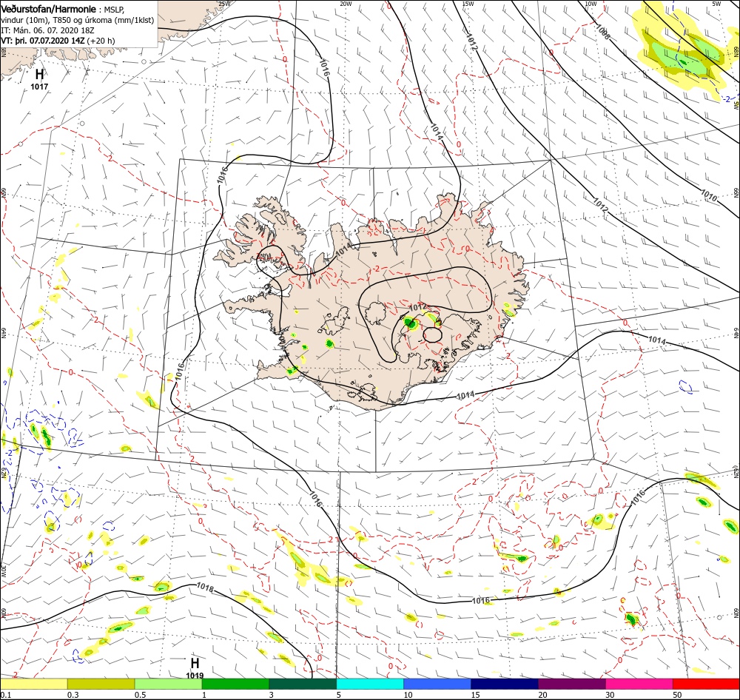Click the dark green 3 mm legend swatch
The width and height of the screenshot is (740, 700).
point(303,684)
